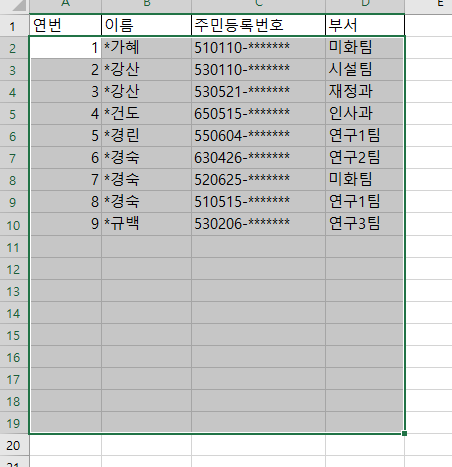Click the *경숙 cell in row 8
Screen dimensions: 452x467
[x=147, y=180]
